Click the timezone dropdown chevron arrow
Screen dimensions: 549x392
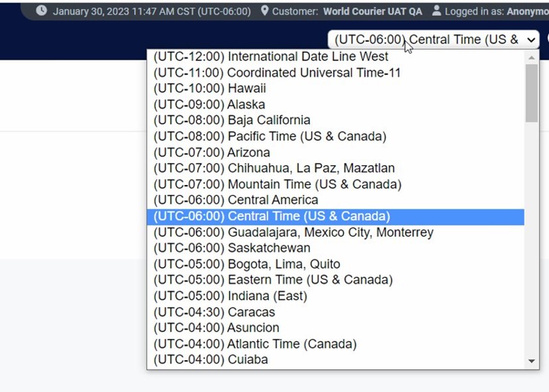point(530,40)
